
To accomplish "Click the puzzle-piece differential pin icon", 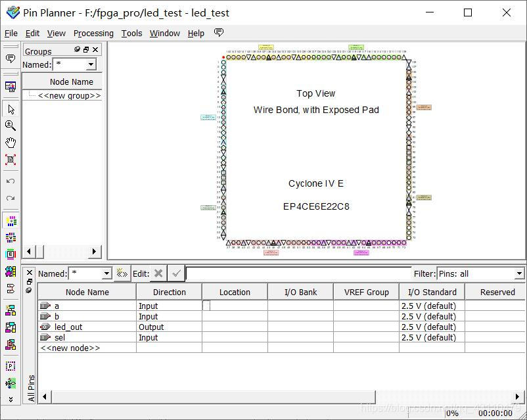I will coord(11,271).
